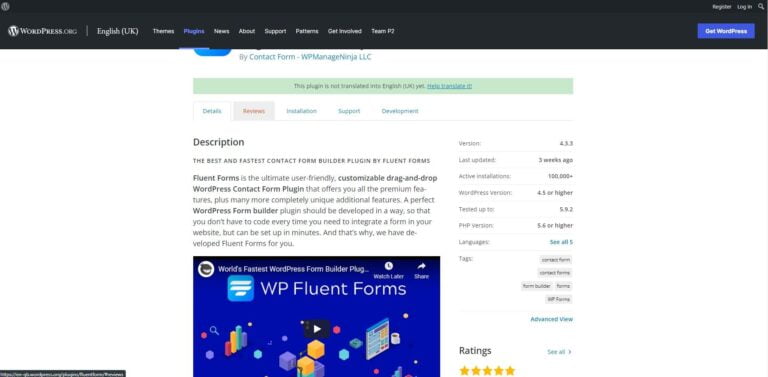Open the Support menu in header
The height and width of the screenshot is (377, 768).
275,31
